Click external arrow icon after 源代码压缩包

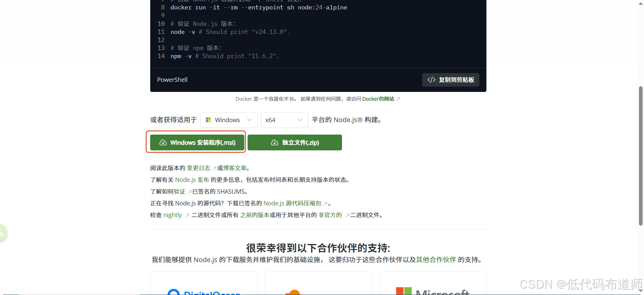[x=325, y=204]
